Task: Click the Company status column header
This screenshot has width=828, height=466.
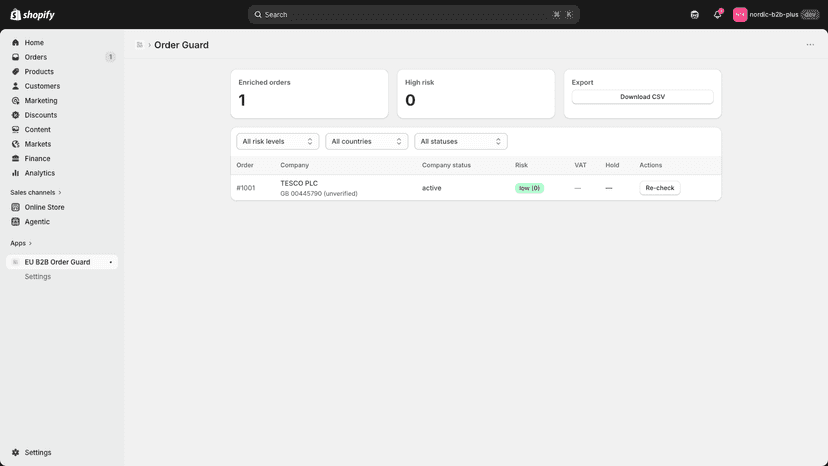Action: (x=446, y=165)
